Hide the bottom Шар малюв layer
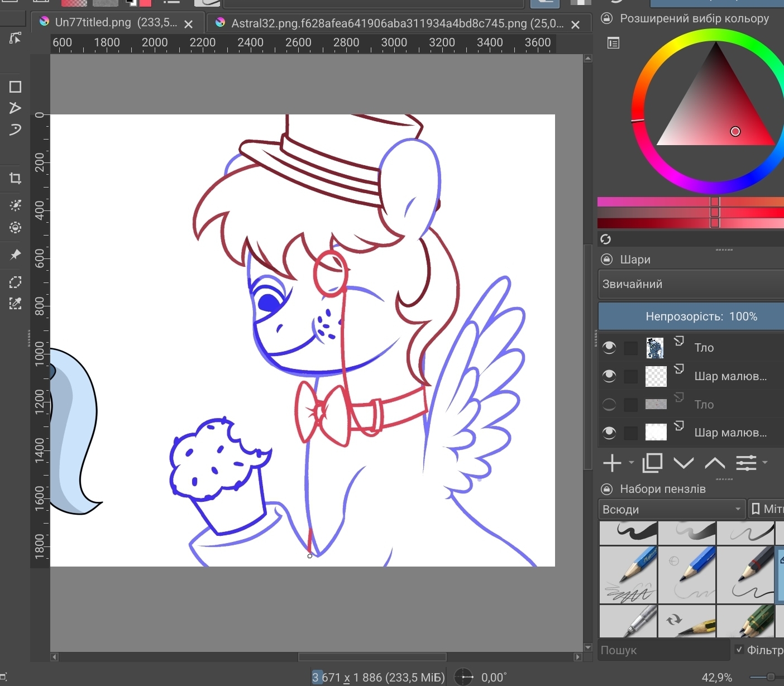Viewport: 784px width, 686px height. coord(609,433)
